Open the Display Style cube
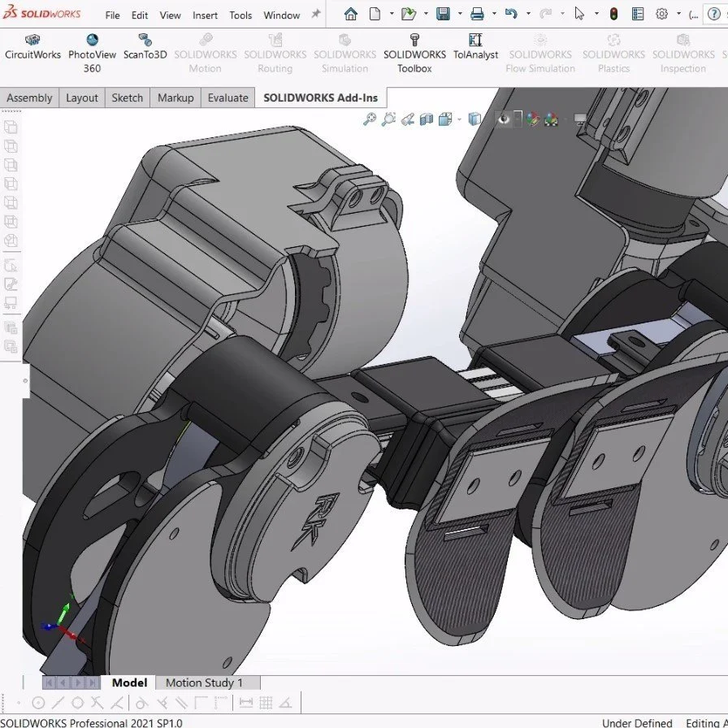 tap(474, 119)
